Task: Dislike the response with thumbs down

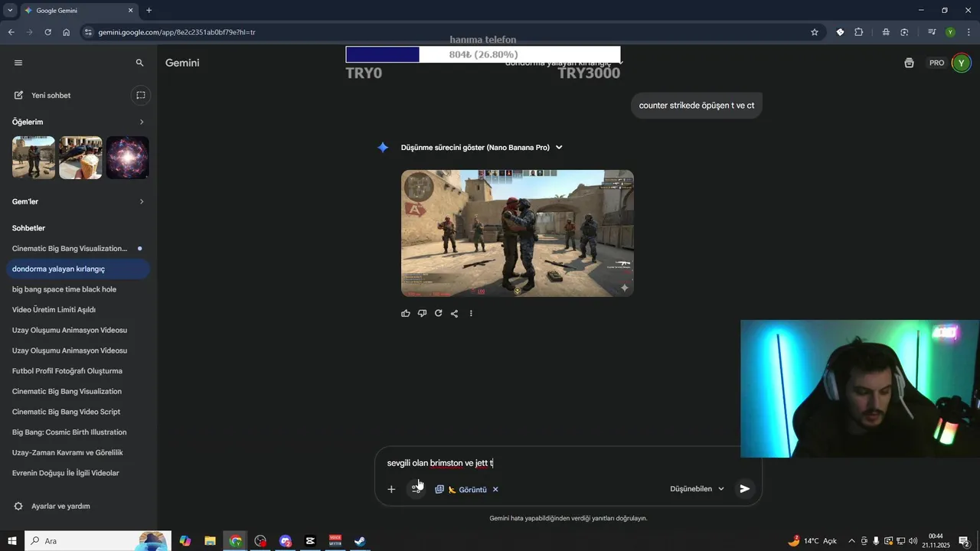Action: coord(422,313)
